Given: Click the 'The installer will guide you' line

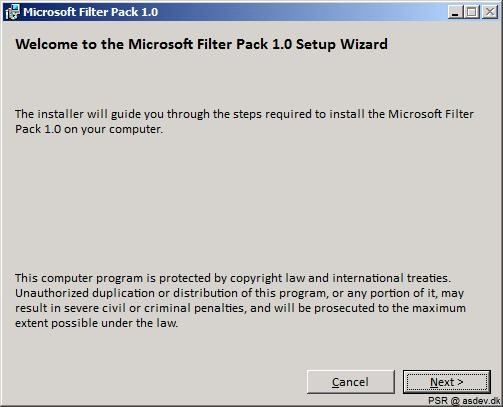Looking at the screenshot, I should [244, 114].
